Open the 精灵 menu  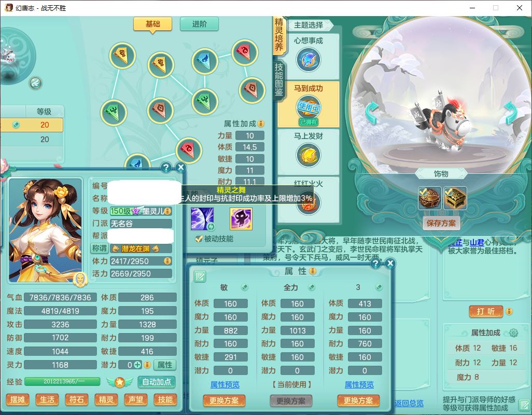coord(106,400)
